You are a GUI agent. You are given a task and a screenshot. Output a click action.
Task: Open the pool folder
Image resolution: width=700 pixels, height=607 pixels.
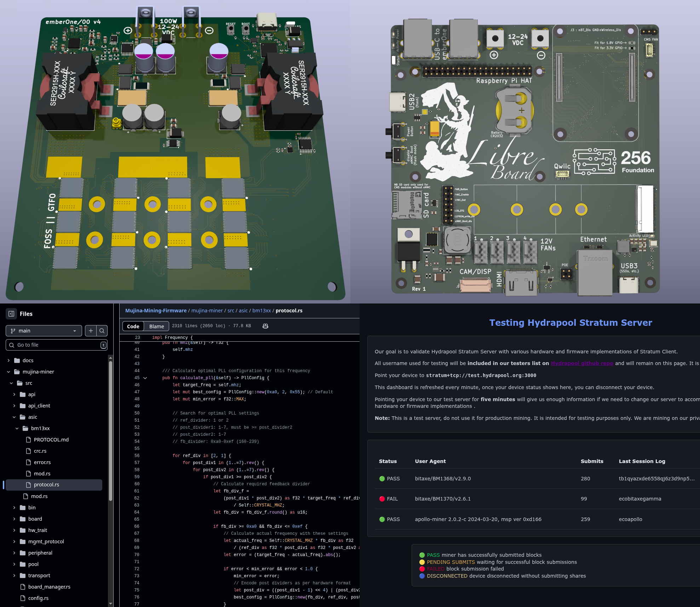pyautogui.click(x=33, y=564)
